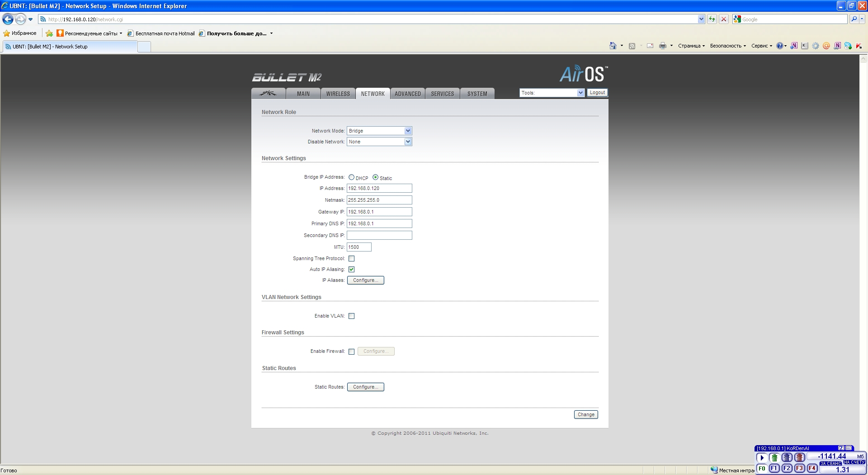Screen dimensions: 868x475
Task: Select Static for Bridge IP Address
Action: click(x=375, y=177)
